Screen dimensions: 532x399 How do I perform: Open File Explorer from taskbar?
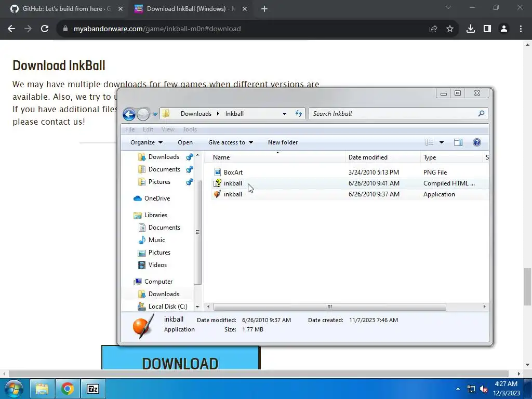(x=42, y=389)
